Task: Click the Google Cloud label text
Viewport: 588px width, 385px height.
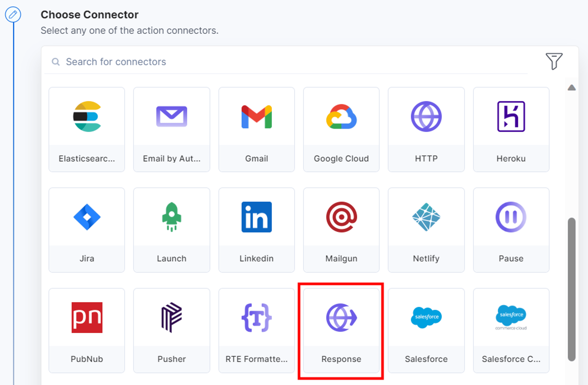Action: coord(341,158)
